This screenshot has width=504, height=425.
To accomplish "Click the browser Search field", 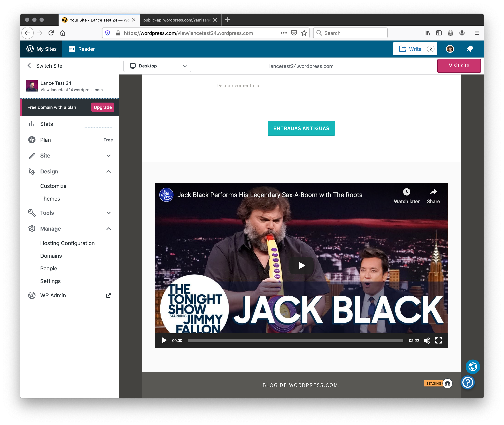I will (x=350, y=33).
